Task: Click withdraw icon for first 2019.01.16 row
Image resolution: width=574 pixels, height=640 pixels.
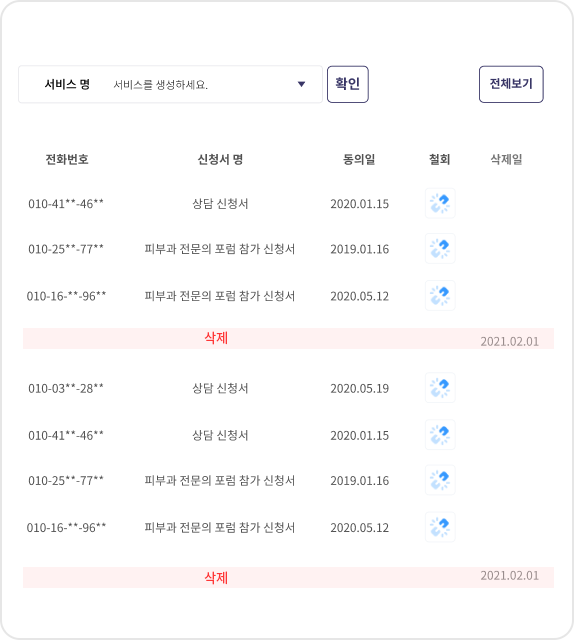Action: 440,249
